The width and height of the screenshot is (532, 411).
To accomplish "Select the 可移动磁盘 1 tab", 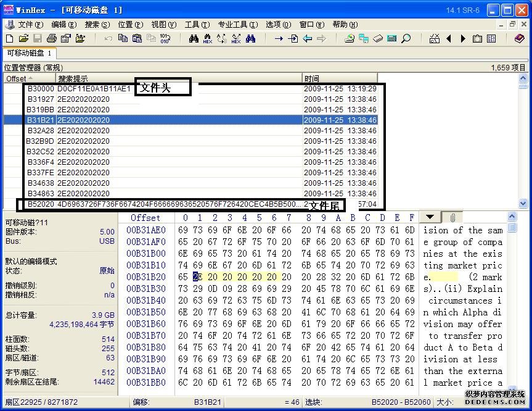I will pyautogui.click(x=29, y=53).
